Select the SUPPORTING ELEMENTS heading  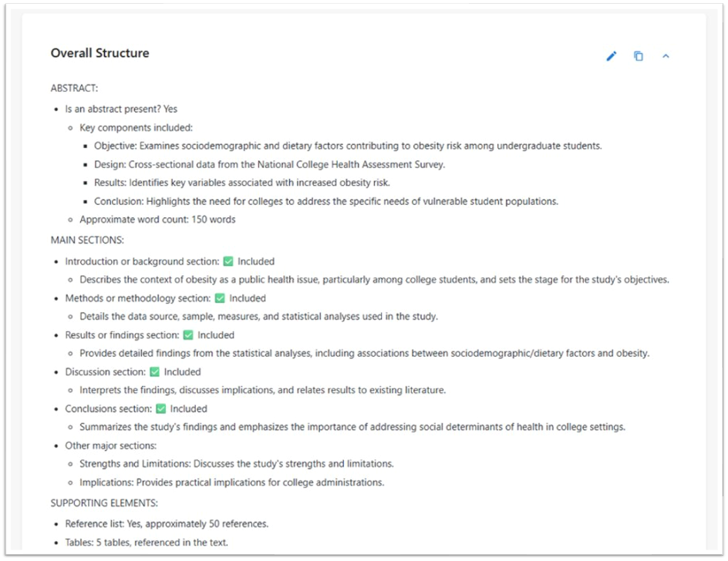tap(104, 502)
